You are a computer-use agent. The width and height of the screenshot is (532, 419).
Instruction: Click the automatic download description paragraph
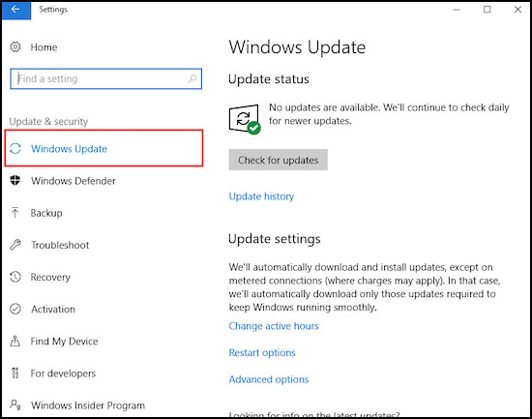coord(365,287)
